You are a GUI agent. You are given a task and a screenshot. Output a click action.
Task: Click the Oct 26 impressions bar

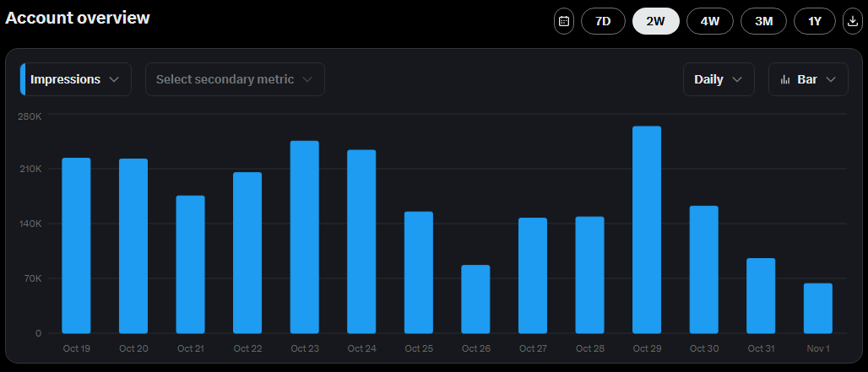coord(475,299)
